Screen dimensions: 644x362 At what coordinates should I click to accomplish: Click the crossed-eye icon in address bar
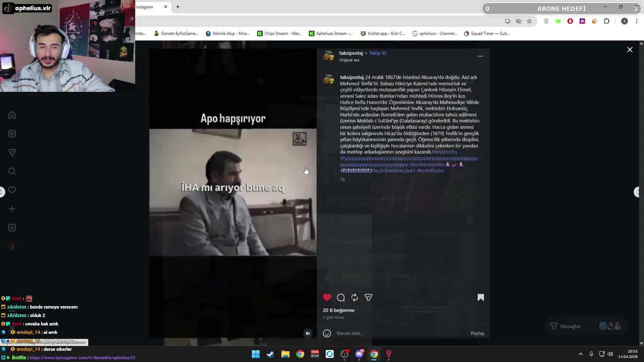[519, 21]
